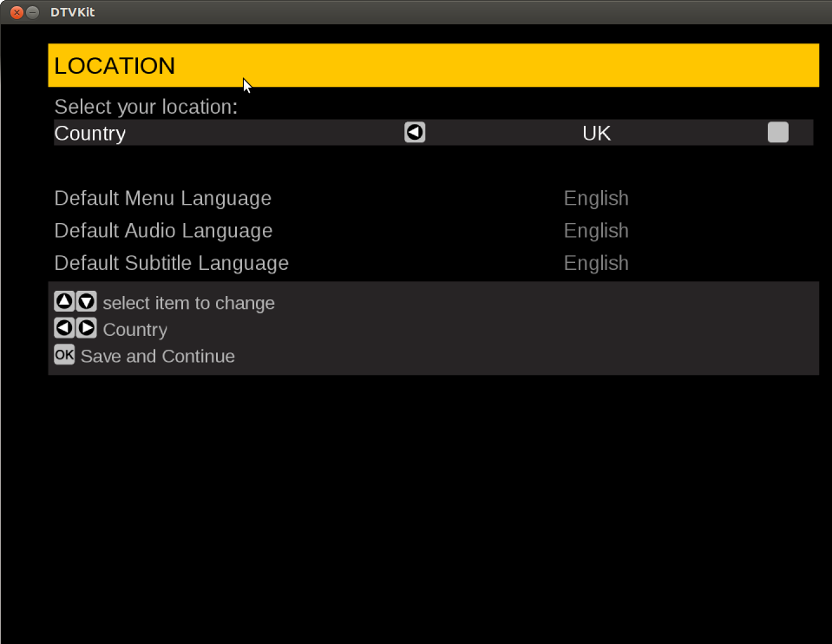This screenshot has width=832, height=644.
Task: Select Default Menu Language item
Action: click(163, 199)
